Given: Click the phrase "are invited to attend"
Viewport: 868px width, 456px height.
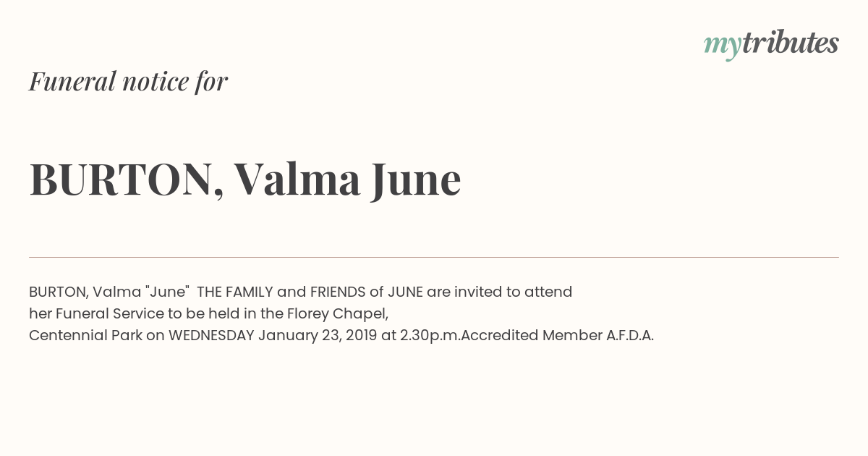Looking at the screenshot, I should [x=499, y=292].
